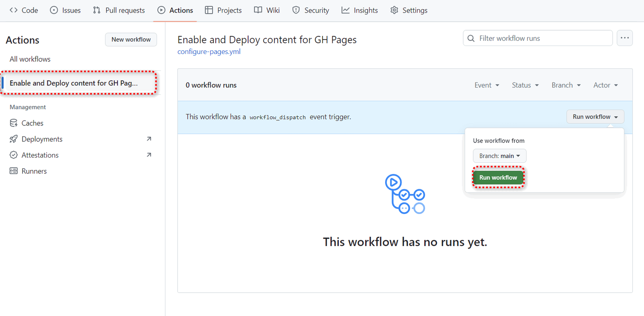Open the Pull requests tab
The image size is (644, 316).
119,10
